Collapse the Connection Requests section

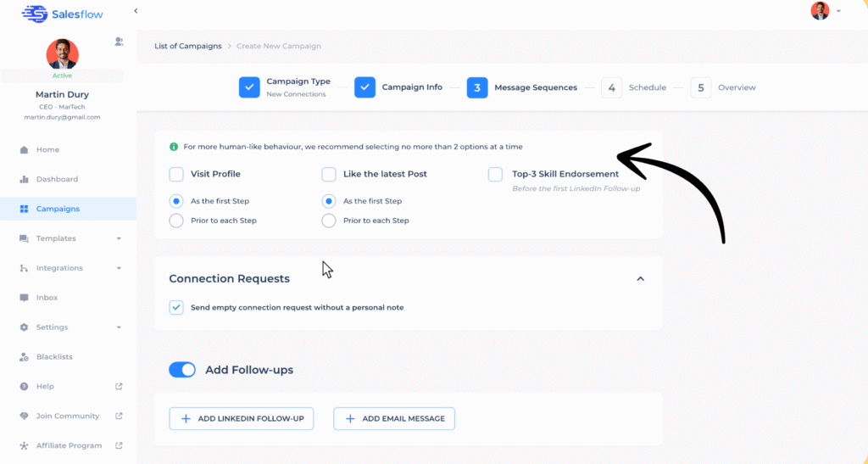[x=640, y=279]
